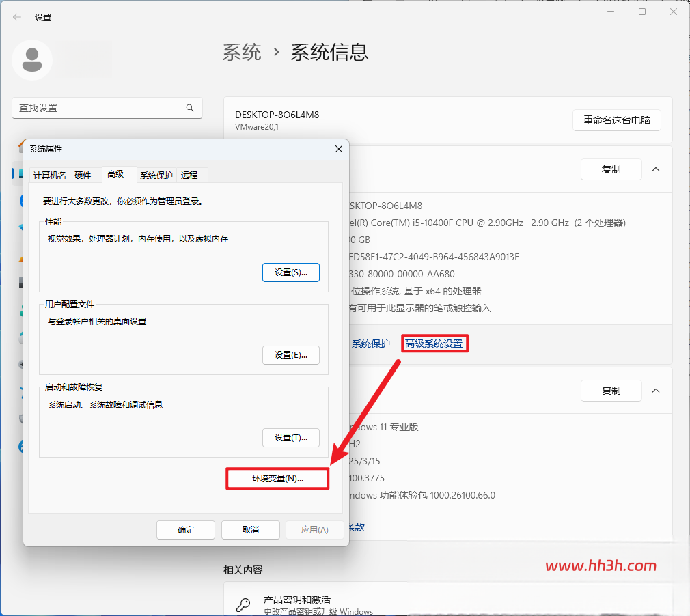Click the 系统 breadcrumb link

click(242, 53)
